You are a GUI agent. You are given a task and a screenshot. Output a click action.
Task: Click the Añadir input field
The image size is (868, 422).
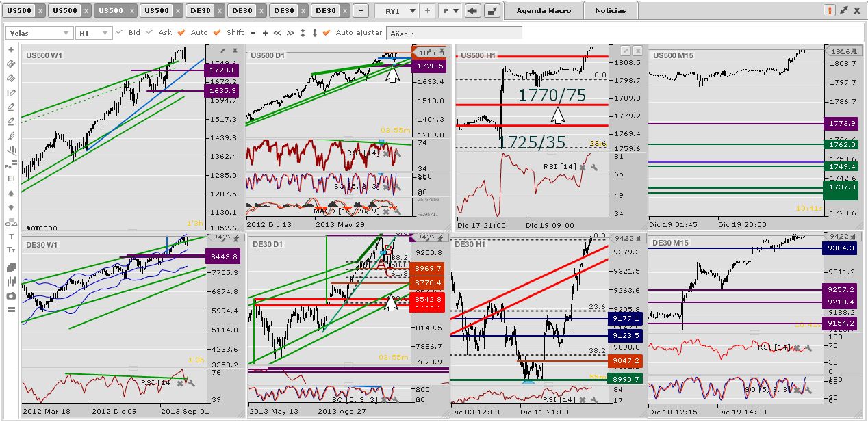tap(454, 33)
